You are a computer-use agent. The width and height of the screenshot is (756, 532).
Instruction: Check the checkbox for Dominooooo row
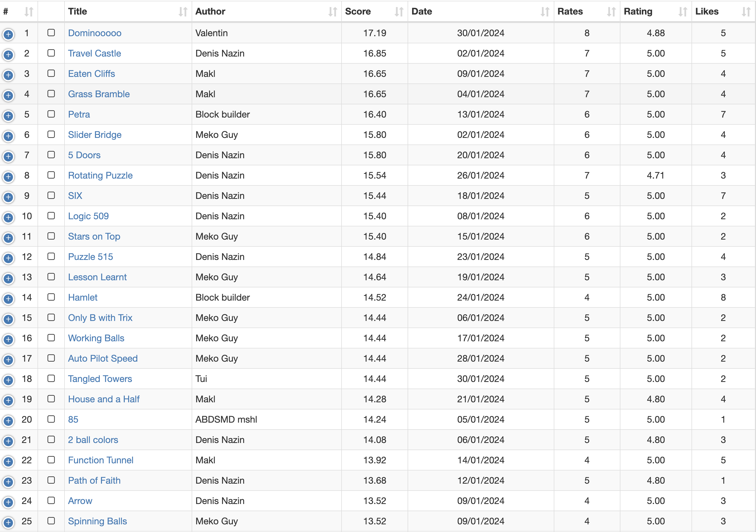(51, 32)
